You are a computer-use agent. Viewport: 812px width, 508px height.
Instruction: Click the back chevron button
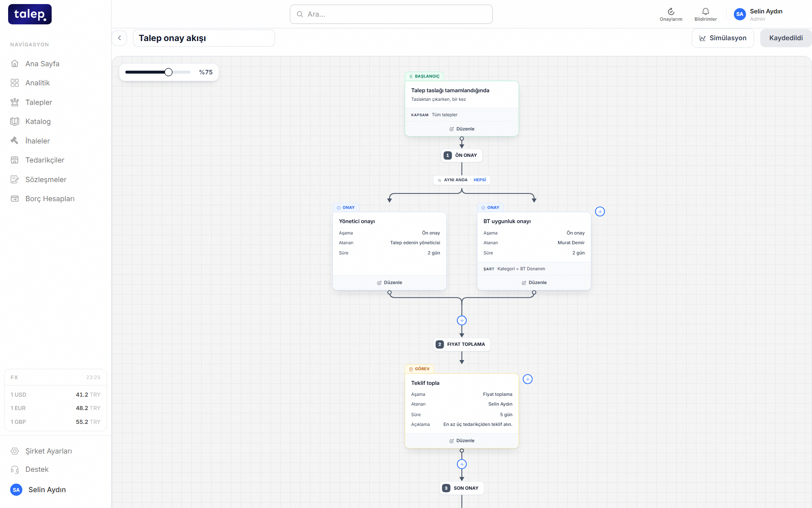119,38
